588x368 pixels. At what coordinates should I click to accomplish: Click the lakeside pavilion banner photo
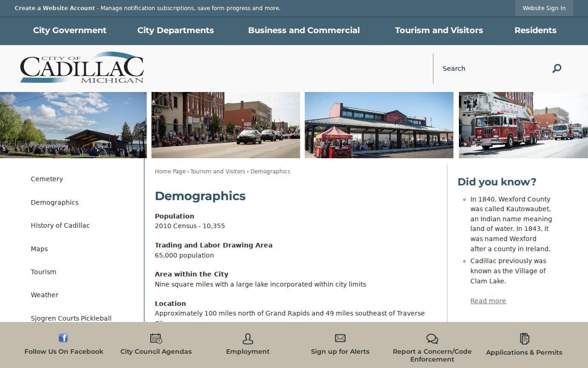point(73,125)
